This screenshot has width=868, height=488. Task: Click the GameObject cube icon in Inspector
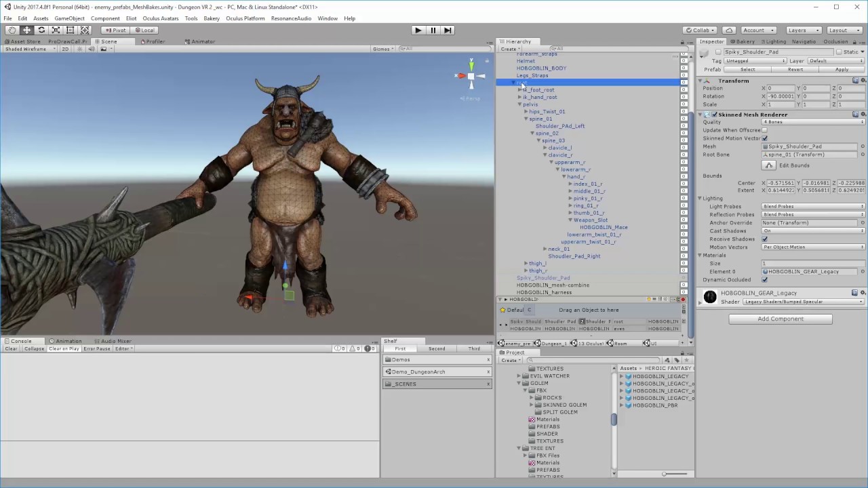[x=705, y=54]
